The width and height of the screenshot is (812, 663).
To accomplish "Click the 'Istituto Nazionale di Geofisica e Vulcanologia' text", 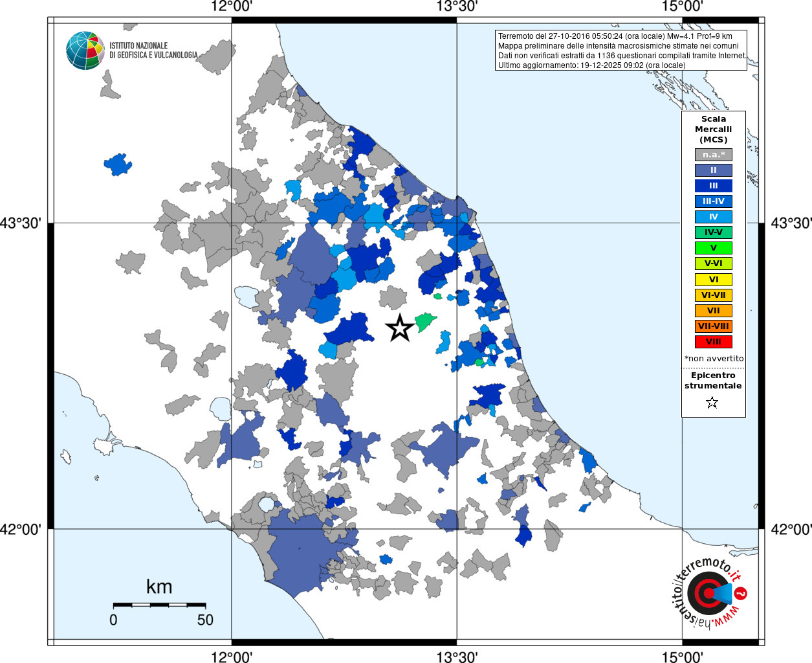I will pyautogui.click(x=153, y=51).
